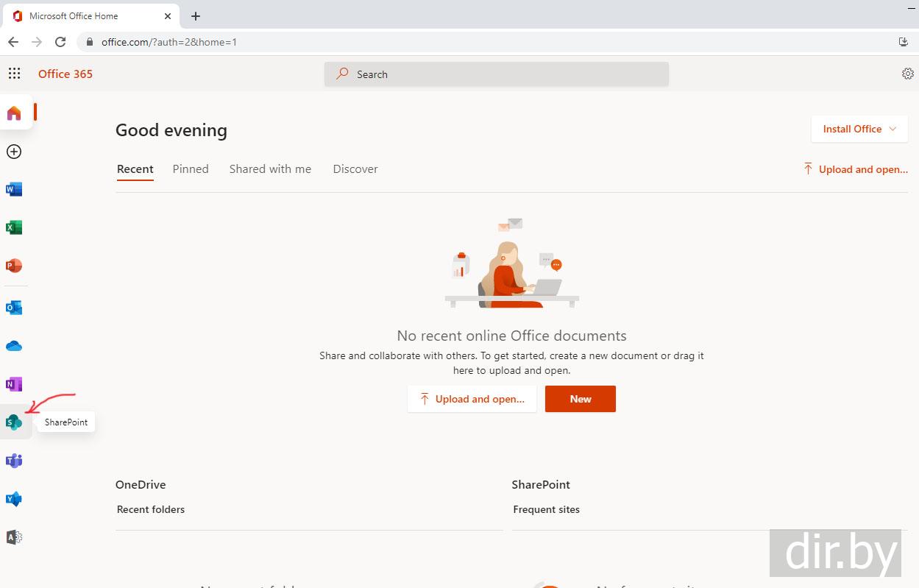
Task: Click top-right Upload and open link
Action: click(856, 169)
